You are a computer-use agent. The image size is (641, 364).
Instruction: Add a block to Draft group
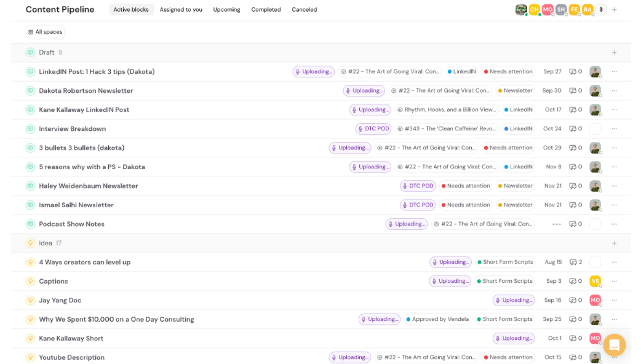(x=614, y=52)
